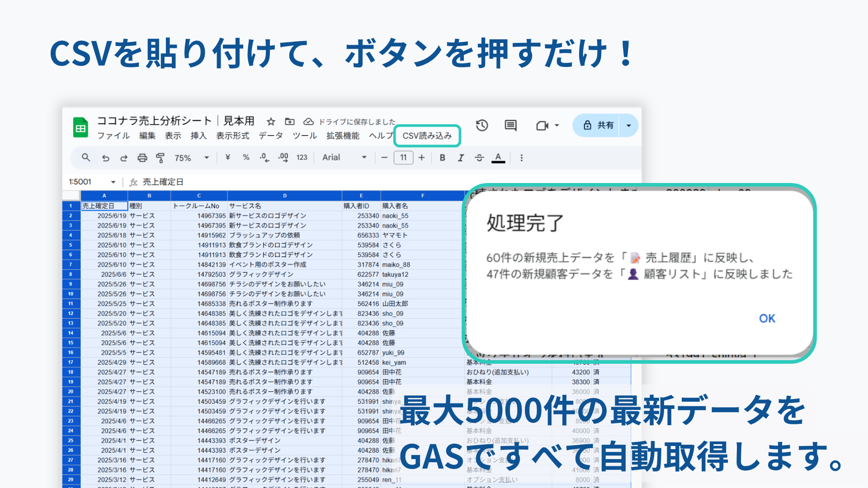868x488 pixels.
Task: Open the comments panel icon
Action: tap(511, 125)
